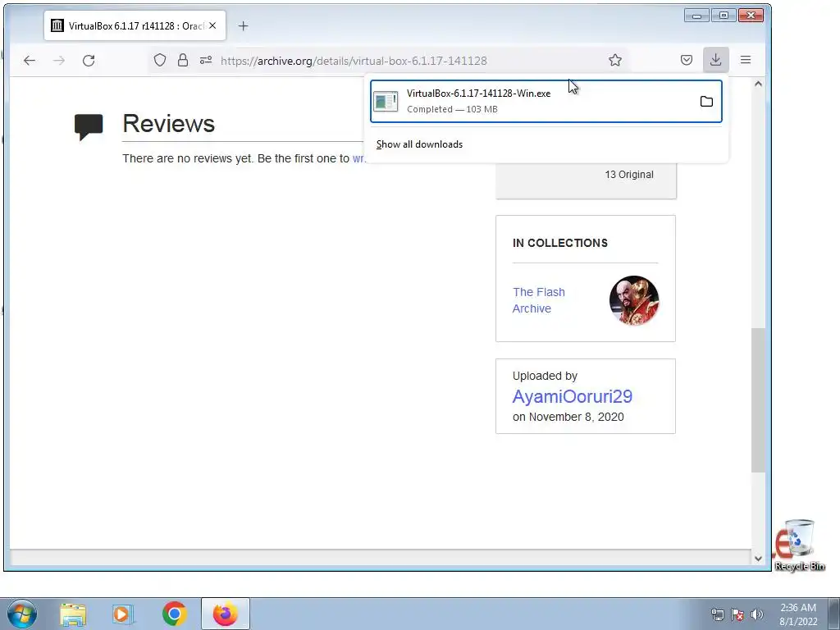Image resolution: width=840 pixels, height=630 pixels.
Task: Open Windows Explorer from the taskbar
Action: point(73,614)
